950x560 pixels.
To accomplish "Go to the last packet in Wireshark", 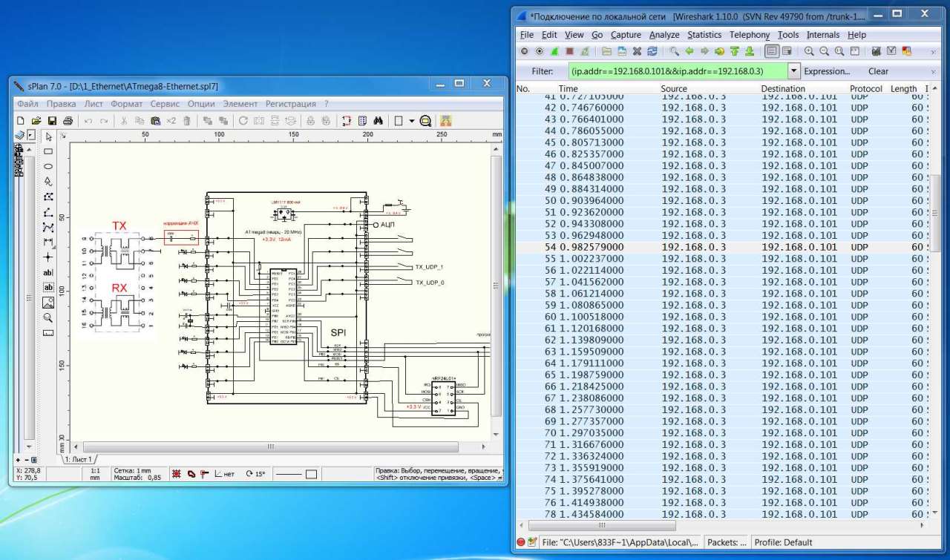I will tap(750, 51).
